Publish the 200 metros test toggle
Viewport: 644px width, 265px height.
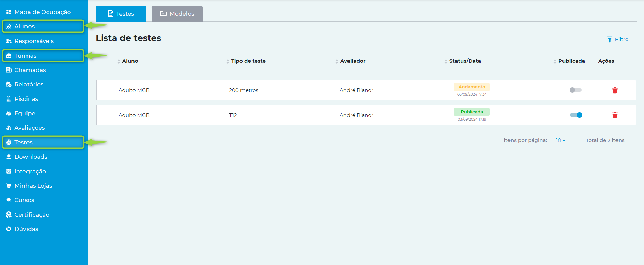coord(575,90)
